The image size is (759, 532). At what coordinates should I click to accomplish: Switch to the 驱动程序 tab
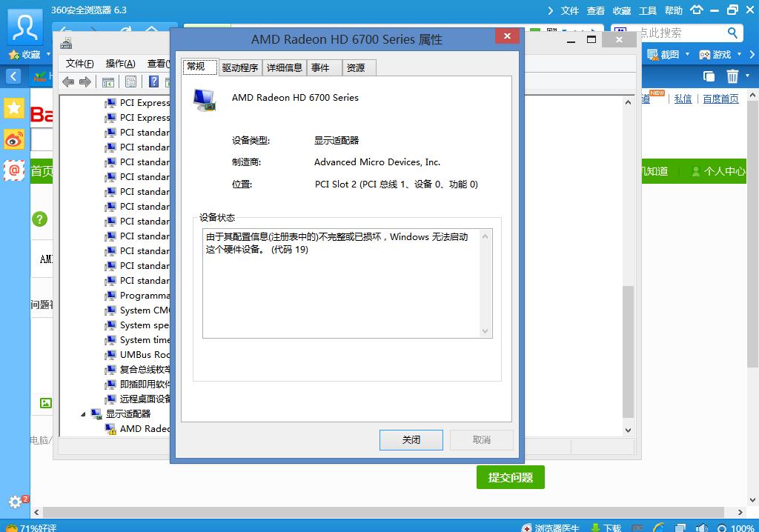pyautogui.click(x=239, y=67)
